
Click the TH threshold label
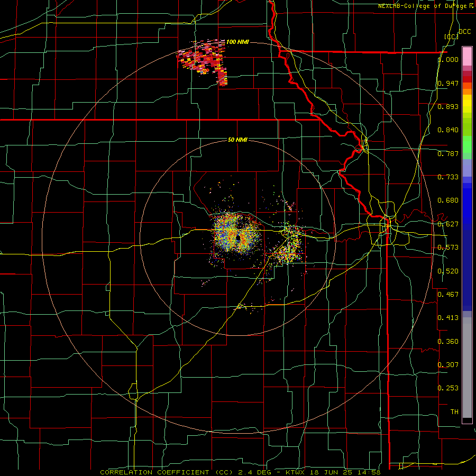tap(454, 412)
